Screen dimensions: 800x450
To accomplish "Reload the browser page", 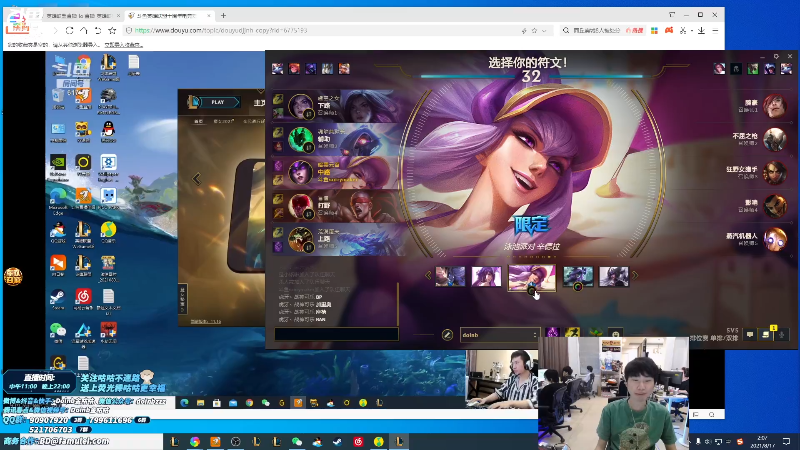I will click(69, 31).
